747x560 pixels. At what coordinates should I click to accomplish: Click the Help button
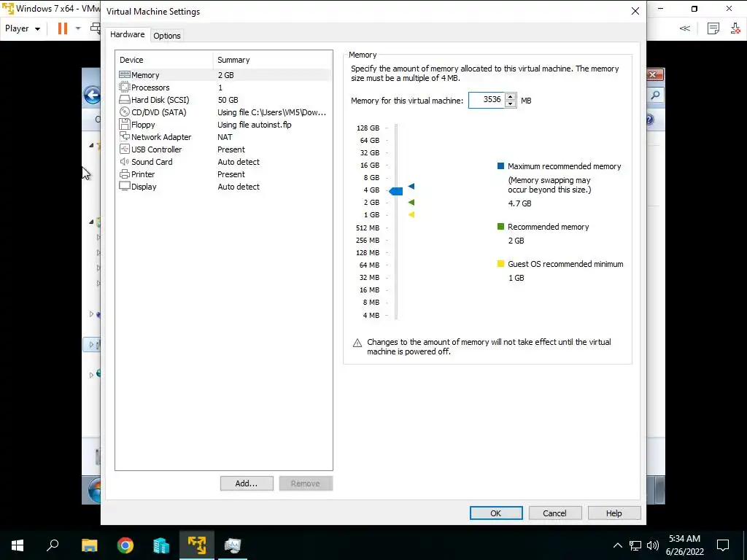click(x=614, y=513)
